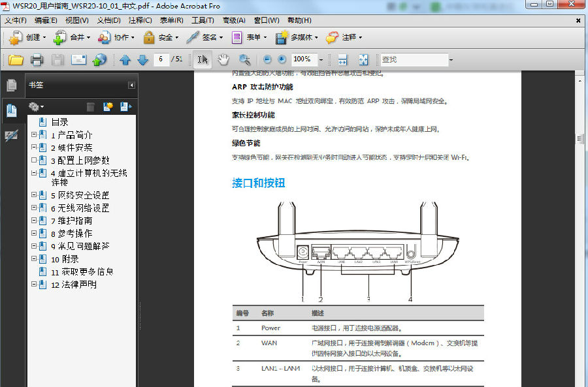Open the Signatures panel icon

[12, 135]
